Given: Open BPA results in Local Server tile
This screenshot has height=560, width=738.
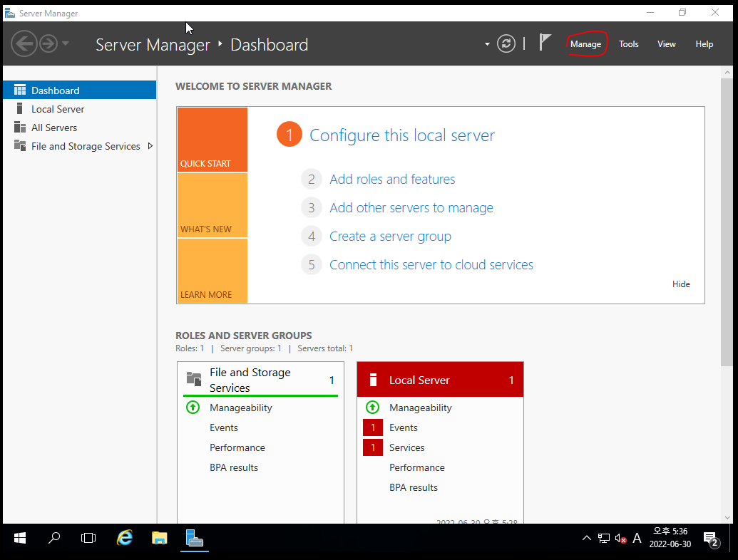Looking at the screenshot, I should [x=414, y=487].
